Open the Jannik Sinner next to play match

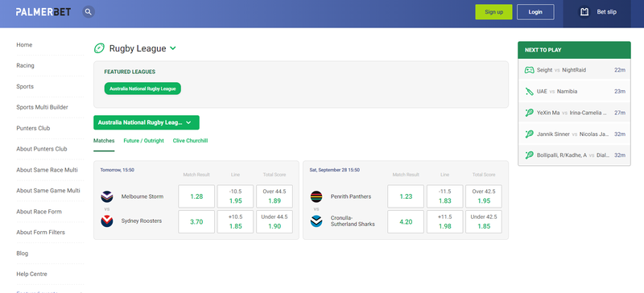(x=574, y=134)
